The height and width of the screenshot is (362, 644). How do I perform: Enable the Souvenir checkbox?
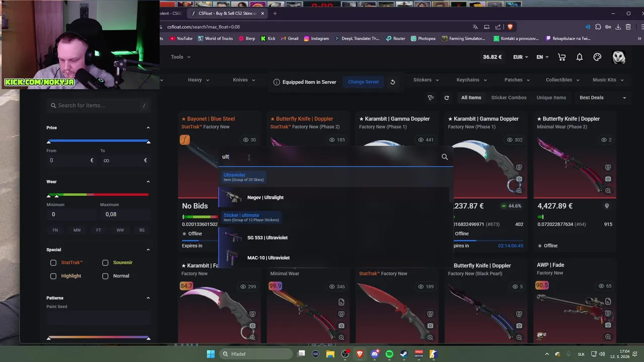tap(105, 262)
